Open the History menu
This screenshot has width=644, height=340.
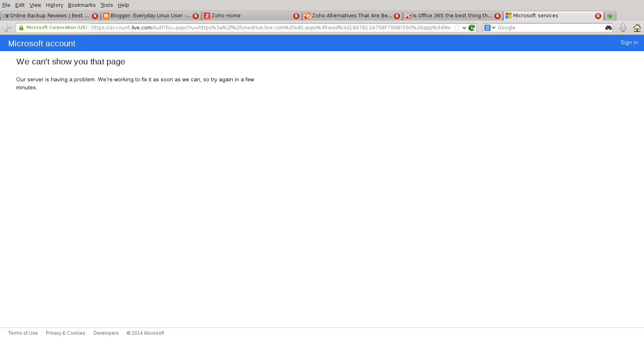[54, 5]
